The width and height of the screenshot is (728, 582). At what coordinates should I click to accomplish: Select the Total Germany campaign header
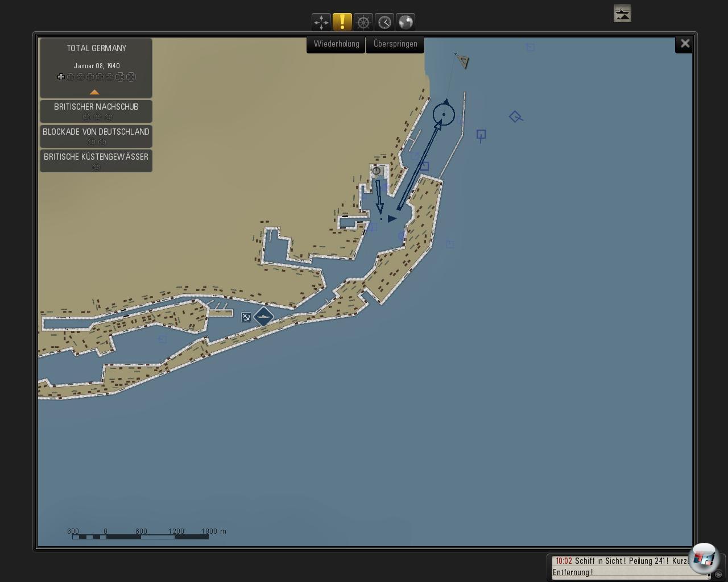click(96, 49)
